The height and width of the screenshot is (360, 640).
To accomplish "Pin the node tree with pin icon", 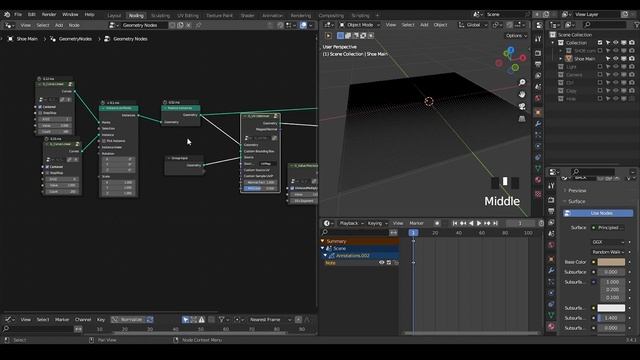I will click(199, 25).
